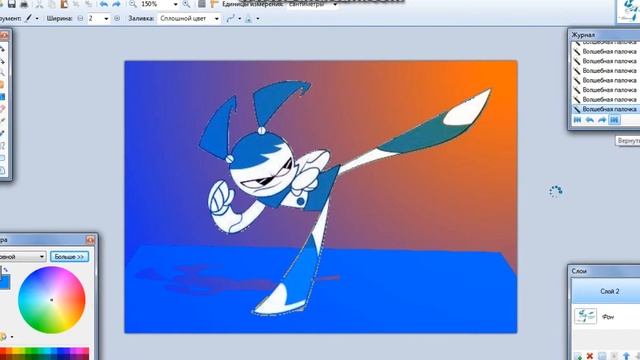
Task: Click the Ширина width value field
Action: (x=95, y=18)
